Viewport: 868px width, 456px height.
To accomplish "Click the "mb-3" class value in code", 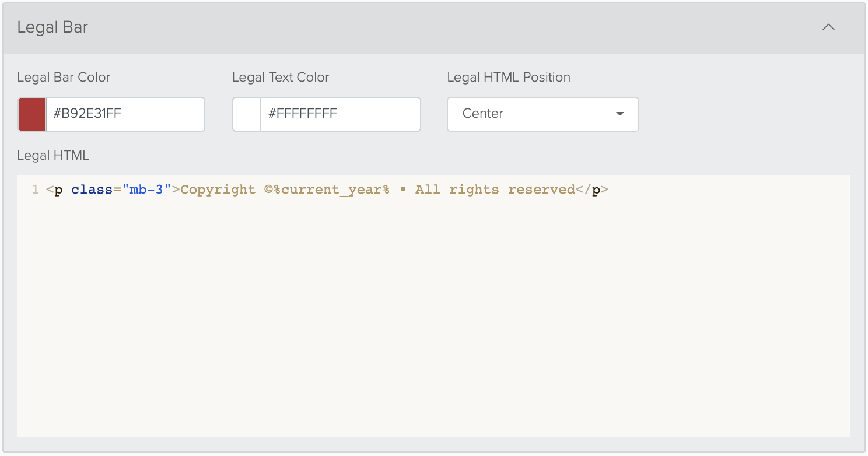I will tap(146, 190).
